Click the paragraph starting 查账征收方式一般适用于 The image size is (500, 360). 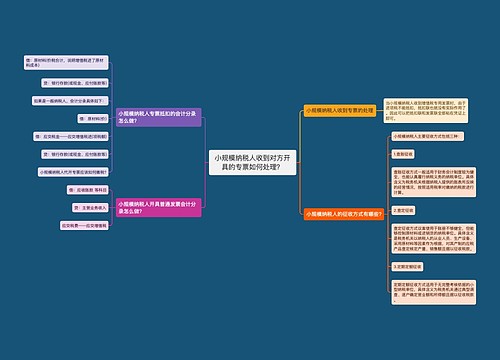click(x=434, y=182)
